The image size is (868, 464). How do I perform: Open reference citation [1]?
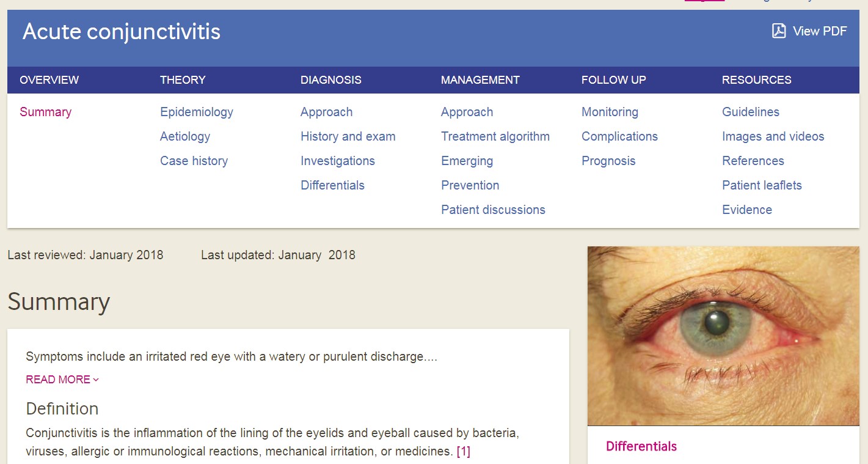click(463, 452)
